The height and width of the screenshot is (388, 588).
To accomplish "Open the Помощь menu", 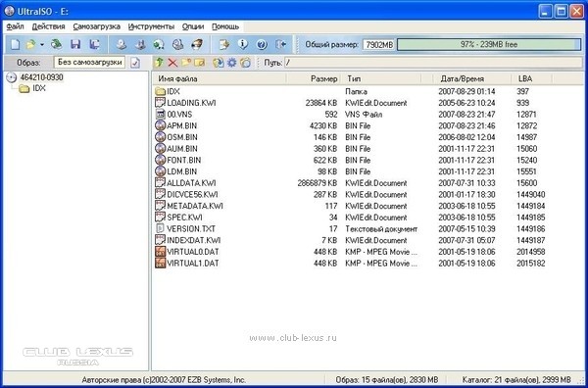I will coord(225,26).
